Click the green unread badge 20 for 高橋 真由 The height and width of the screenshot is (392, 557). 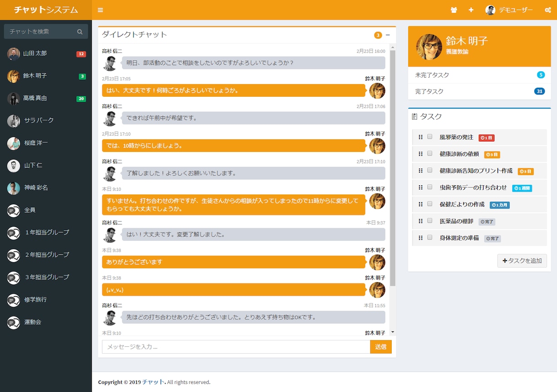point(81,99)
